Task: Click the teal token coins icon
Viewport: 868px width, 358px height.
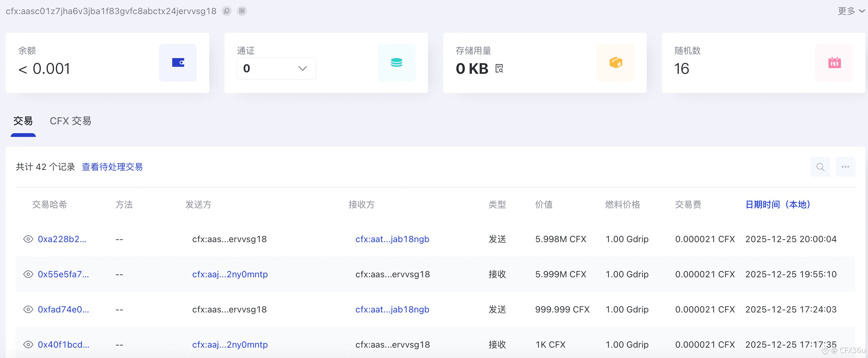Action: (x=396, y=62)
